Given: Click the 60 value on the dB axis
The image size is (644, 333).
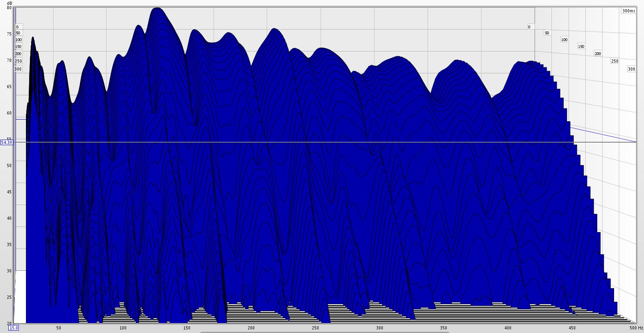Looking at the screenshot, I should tap(9, 113).
